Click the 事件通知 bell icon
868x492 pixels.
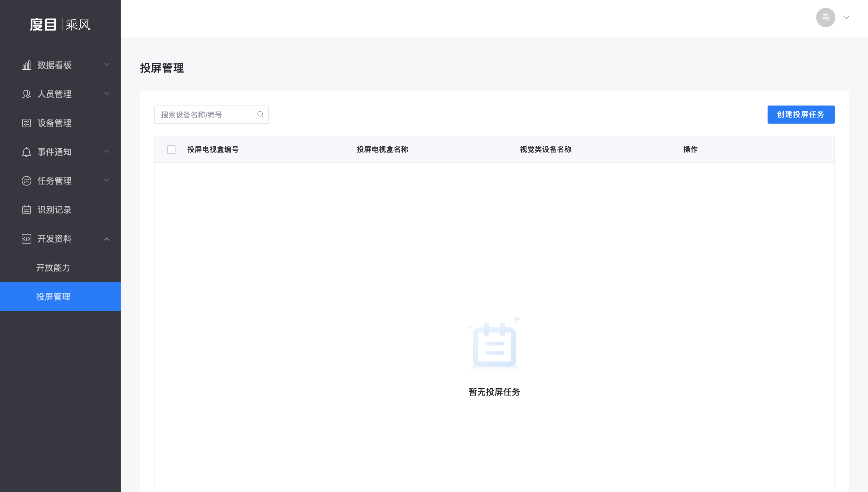[x=26, y=152]
